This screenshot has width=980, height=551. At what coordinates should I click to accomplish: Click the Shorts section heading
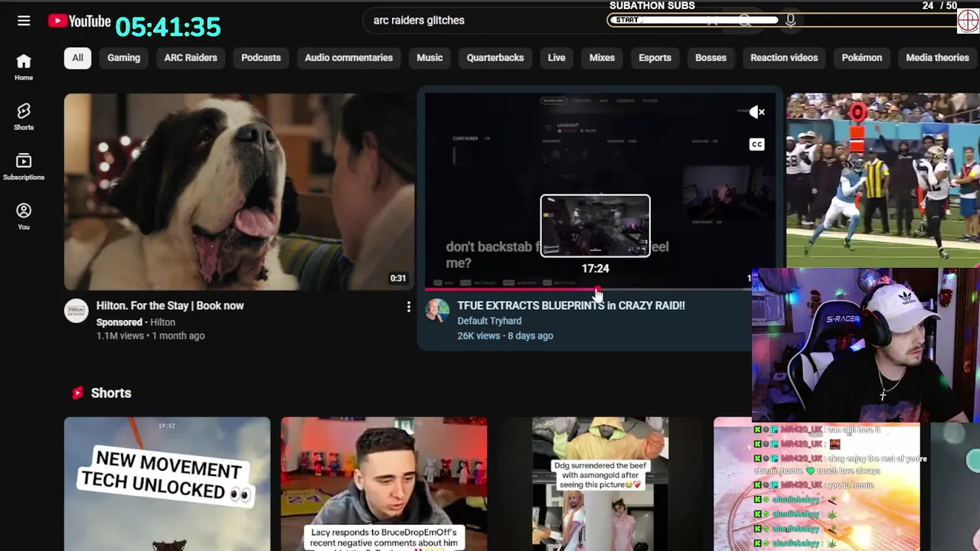111,393
